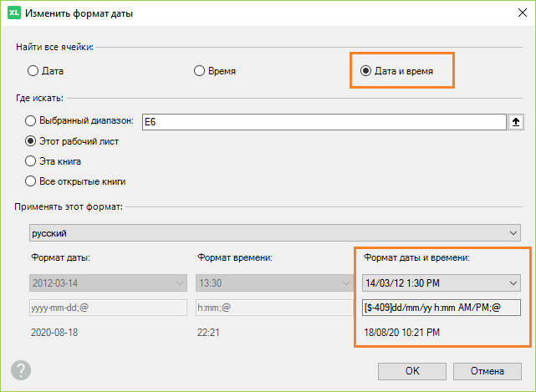The image size is (536, 392).
Task: Open the help question mark icon
Action: 21,370
